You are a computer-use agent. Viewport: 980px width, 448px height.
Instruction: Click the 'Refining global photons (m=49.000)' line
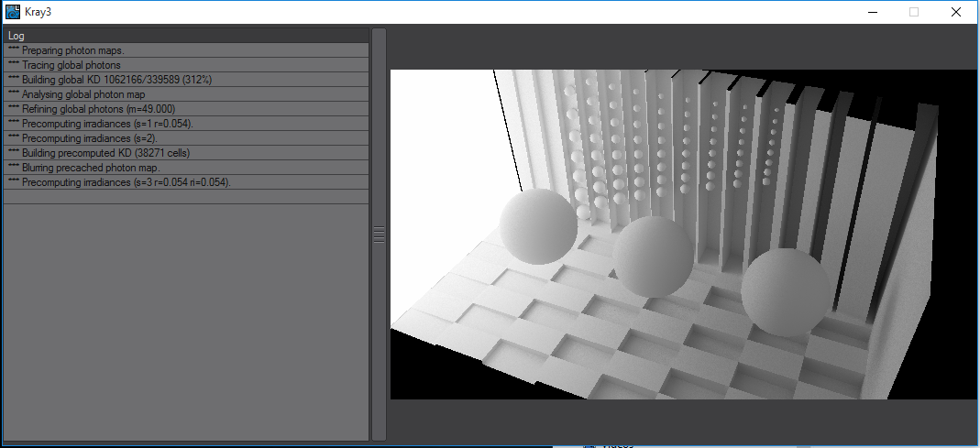coord(186,109)
